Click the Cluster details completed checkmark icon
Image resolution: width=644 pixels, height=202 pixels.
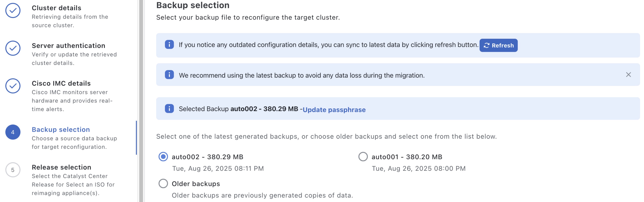point(13,10)
